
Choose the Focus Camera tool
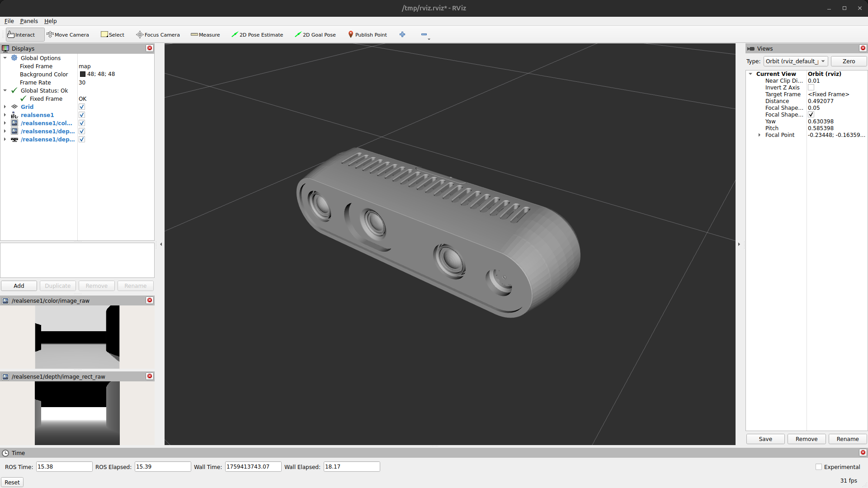158,35
